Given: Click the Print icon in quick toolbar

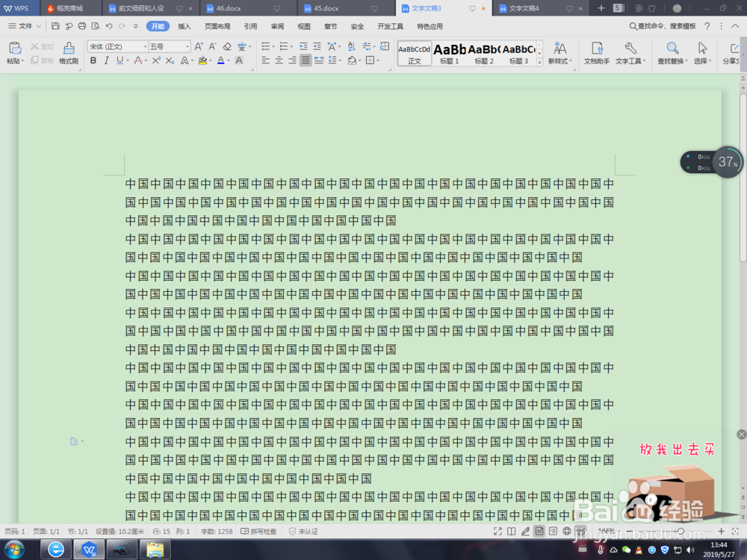Looking at the screenshot, I should (82, 26).
